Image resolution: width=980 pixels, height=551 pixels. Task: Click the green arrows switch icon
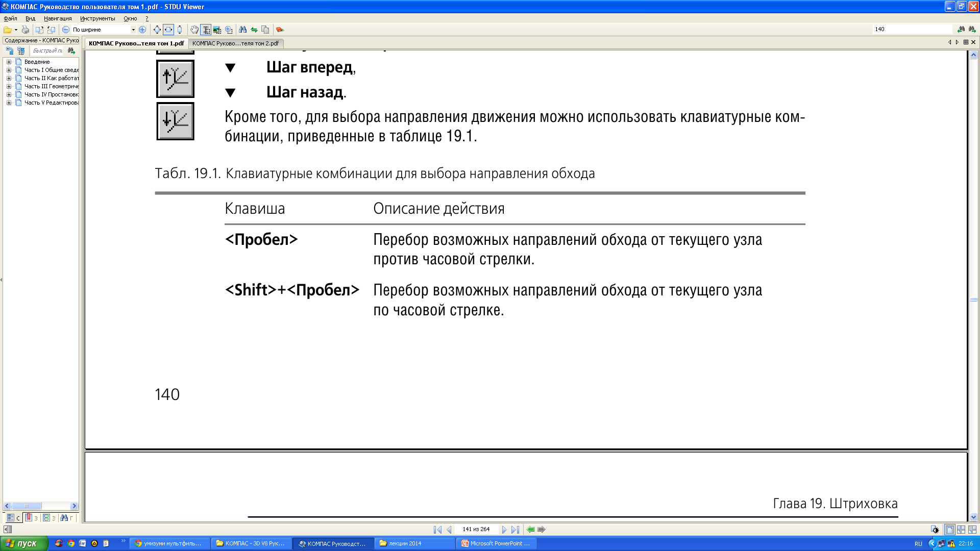(254, 30)
